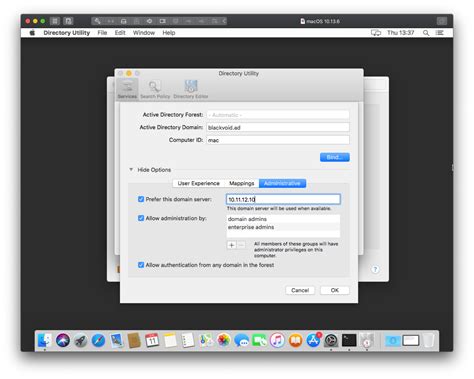
Task: Click the Computer ID field
Action: [x=278, y=140]
